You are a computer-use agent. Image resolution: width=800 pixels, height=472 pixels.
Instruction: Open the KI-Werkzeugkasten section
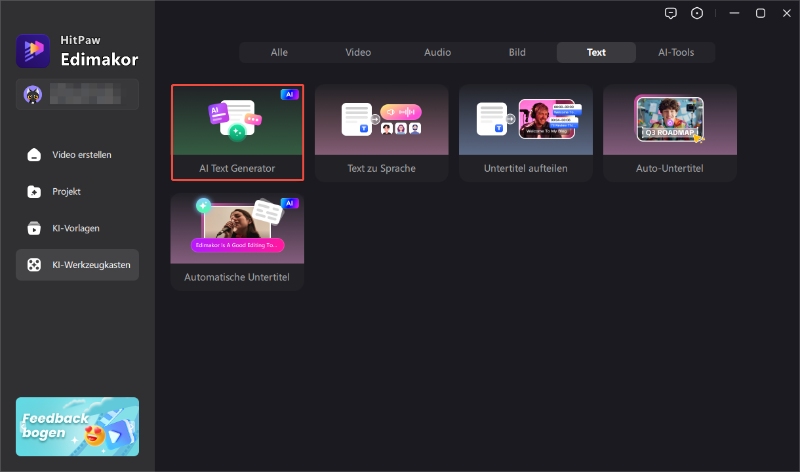tap(78, 265)
